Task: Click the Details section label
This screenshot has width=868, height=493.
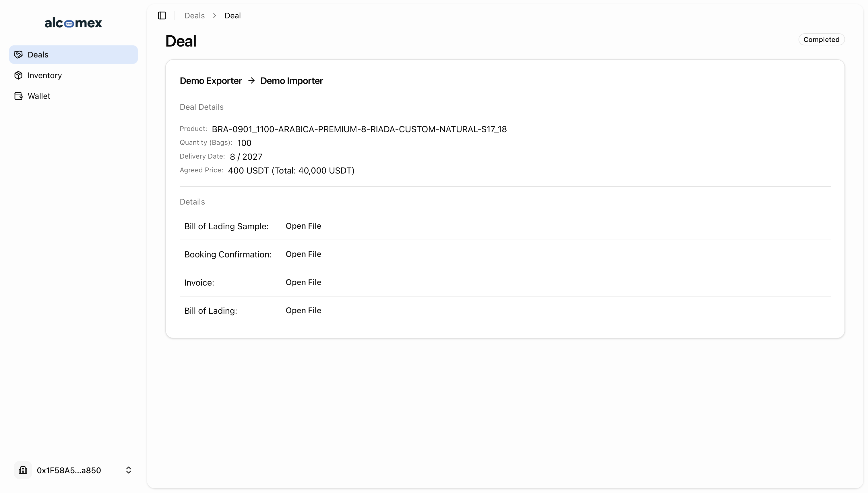Action: 192,202
